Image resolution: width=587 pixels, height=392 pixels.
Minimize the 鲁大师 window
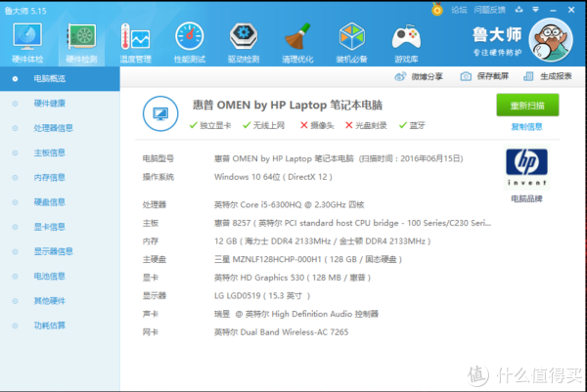point(554,10)
